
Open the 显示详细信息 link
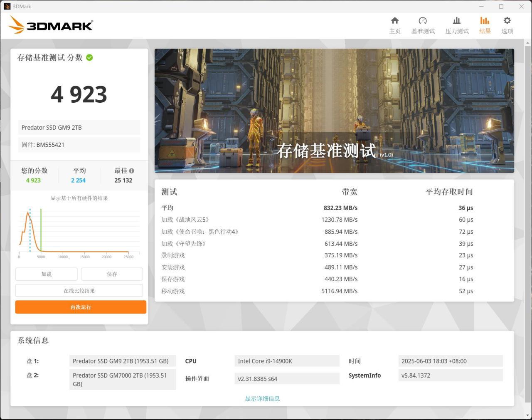262,398
